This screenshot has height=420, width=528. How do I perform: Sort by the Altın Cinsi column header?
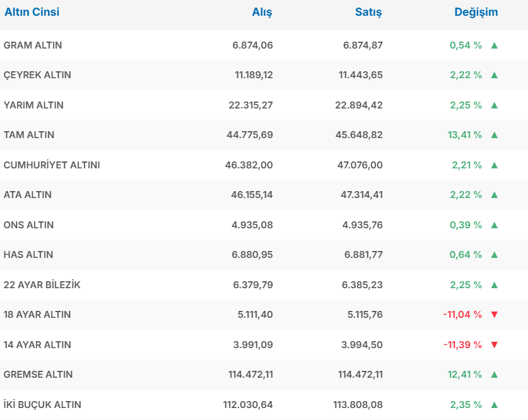32,12
